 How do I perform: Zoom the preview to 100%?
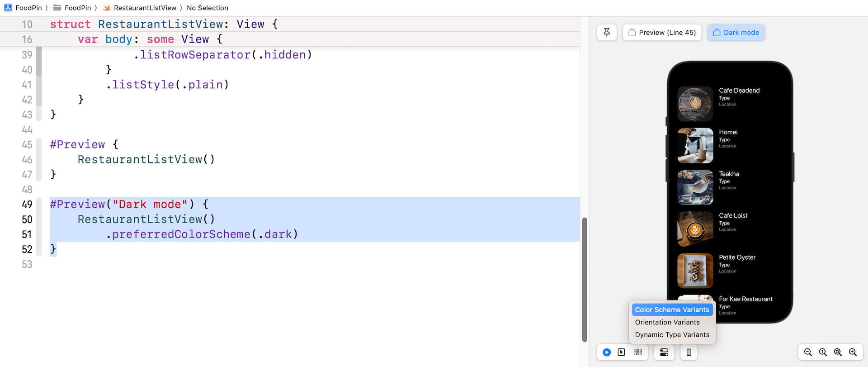[x=823, y=352]
